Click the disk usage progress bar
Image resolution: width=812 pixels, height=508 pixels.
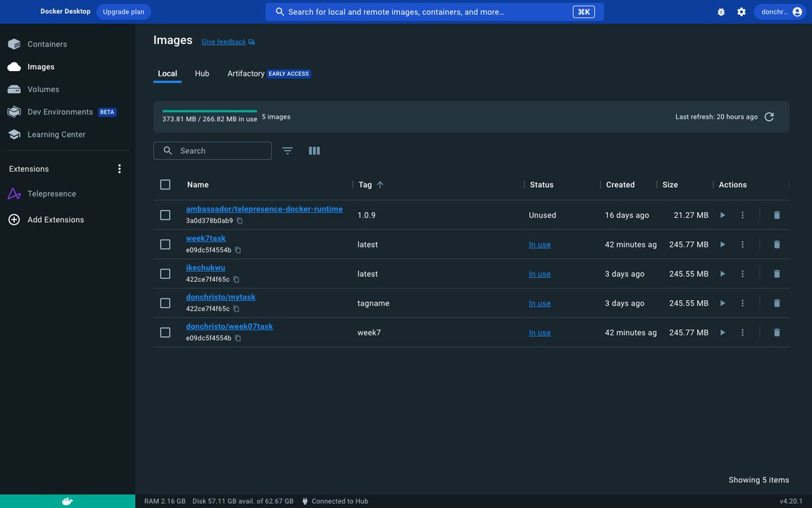coord(210,110)
